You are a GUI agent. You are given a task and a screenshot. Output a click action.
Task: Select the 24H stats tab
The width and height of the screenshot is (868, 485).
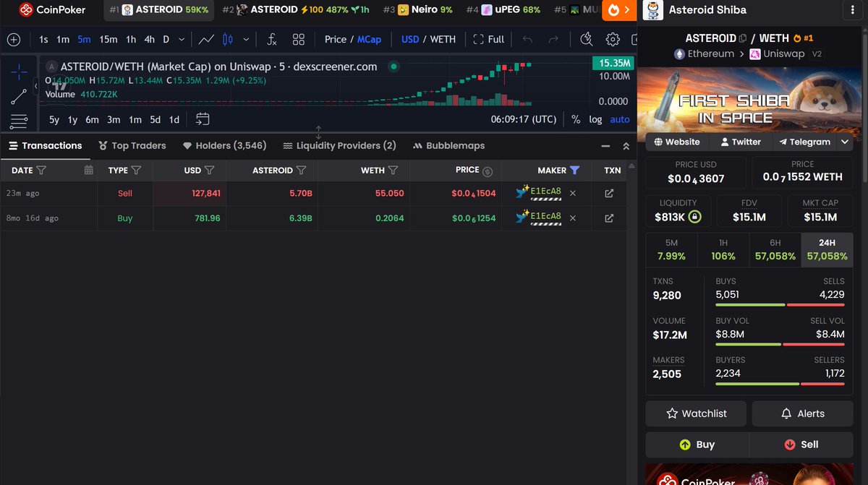827,250
